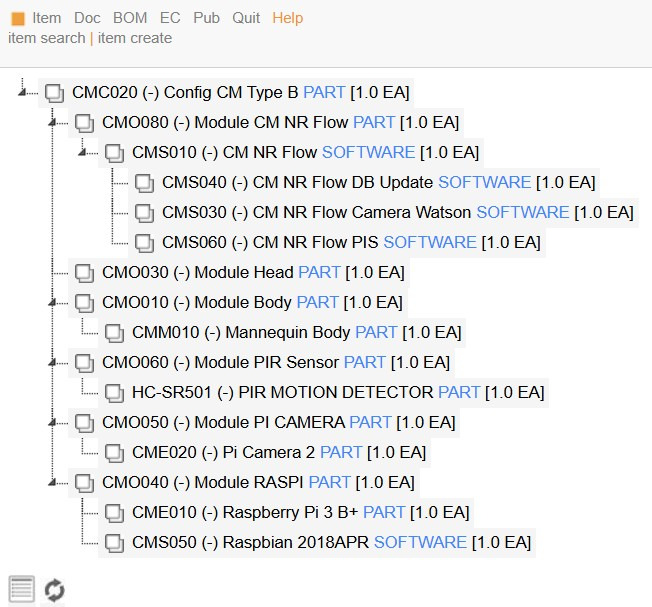The width and height of the screenshot is (652, 607).
Task: Open the list view icon at bottom
Action: coord(22,589)
